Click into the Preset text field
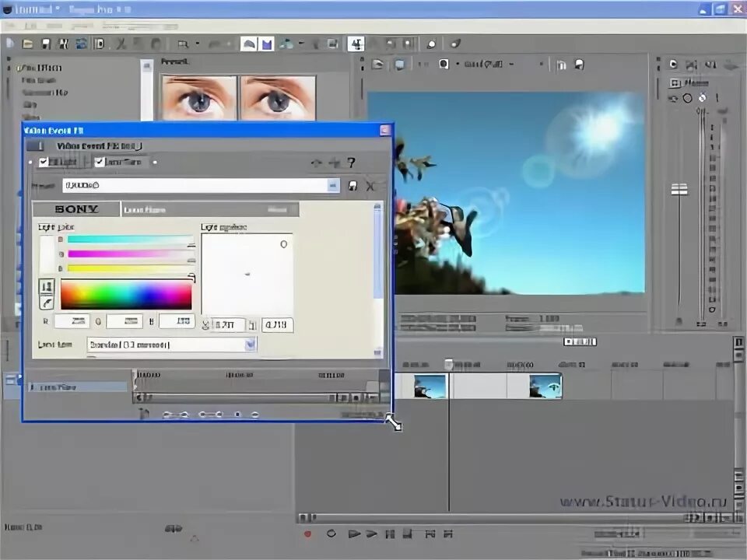 (x=195, y=185)
